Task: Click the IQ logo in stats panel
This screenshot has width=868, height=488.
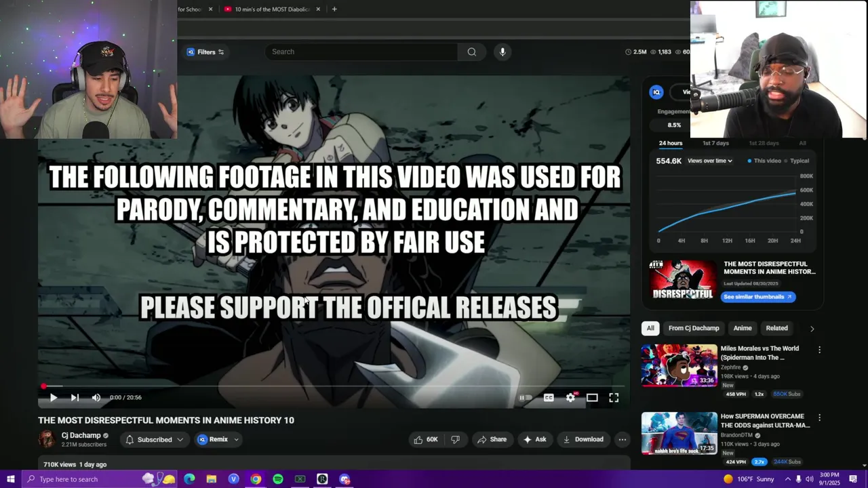Action: coord(656,92)
